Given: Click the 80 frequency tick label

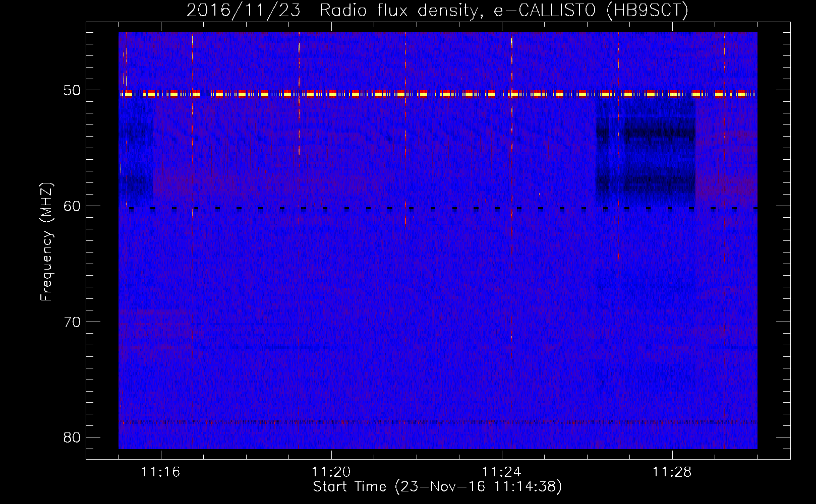Looking at the screenshot, I should pyautogui.click(x=72, y=437).
